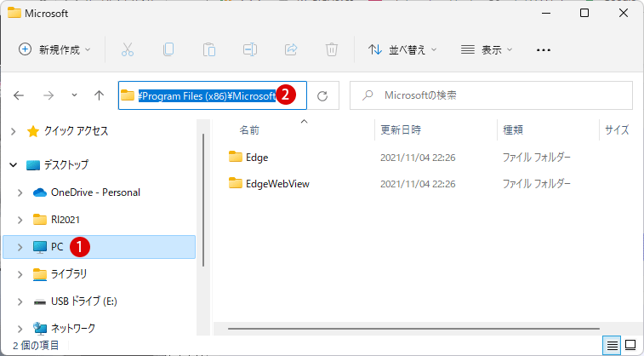Screen dimensions: 644x356
Task: Open the 並べ替え sort dropdown
Action: point(402,49)
